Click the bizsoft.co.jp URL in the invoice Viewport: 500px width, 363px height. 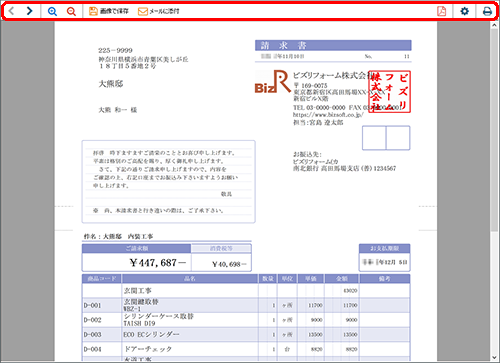click(x=328, y=115)
